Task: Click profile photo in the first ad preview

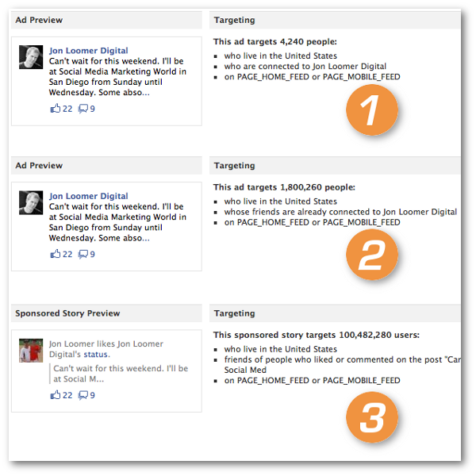Action: (31, 57)
